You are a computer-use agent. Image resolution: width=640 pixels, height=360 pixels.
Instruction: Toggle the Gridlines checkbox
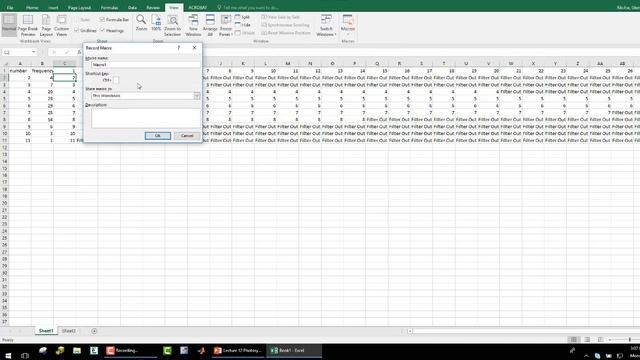76,30
